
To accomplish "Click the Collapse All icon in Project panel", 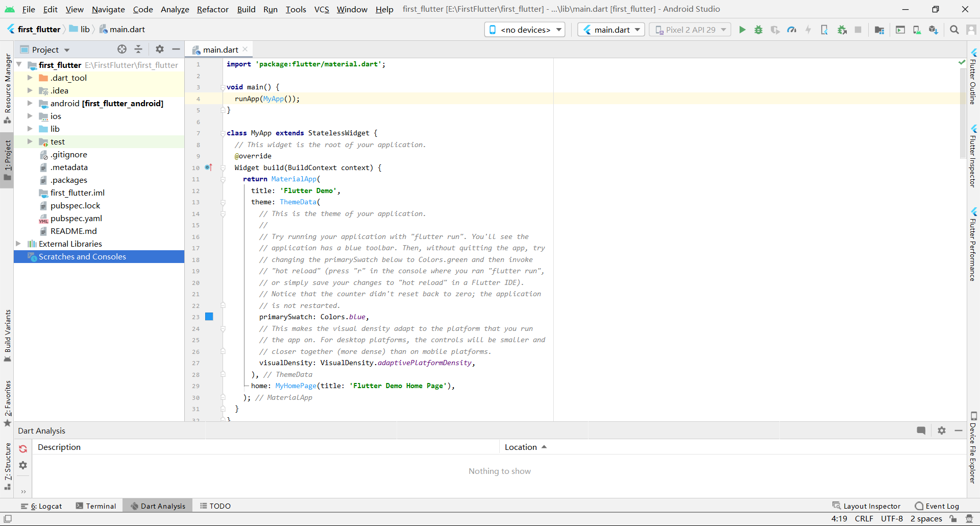I will tap(138, 49).
